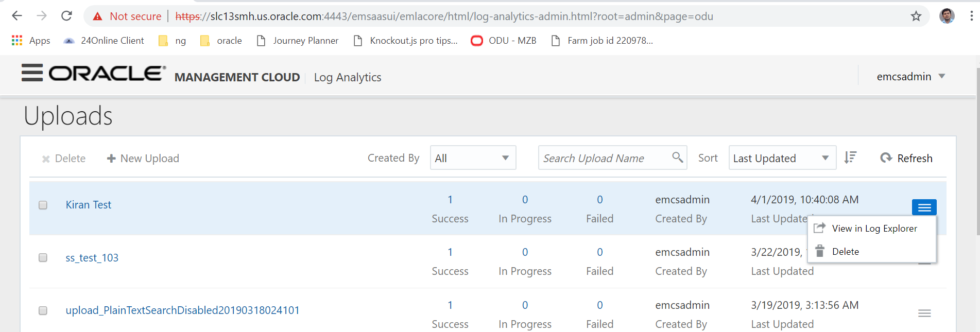
Task: Focus the Search Upload Name field
Action: point(605,158)
